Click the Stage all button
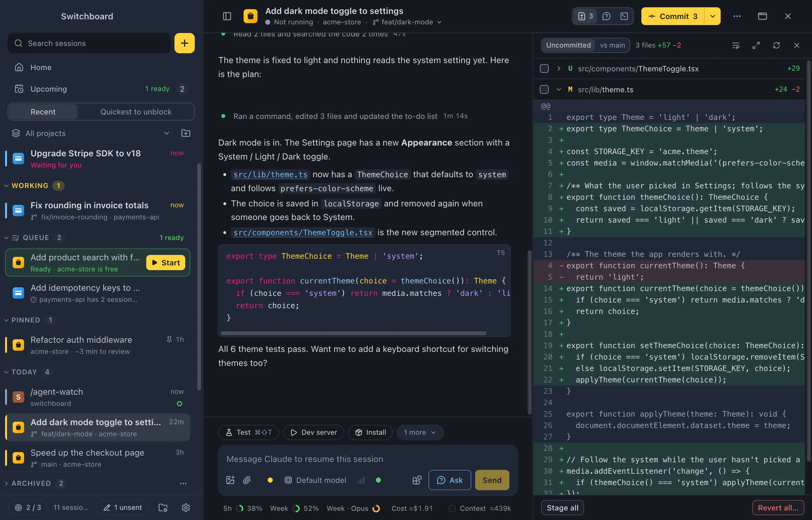Image resolution: width=812 pixels, height=520 pixels. 562,508
